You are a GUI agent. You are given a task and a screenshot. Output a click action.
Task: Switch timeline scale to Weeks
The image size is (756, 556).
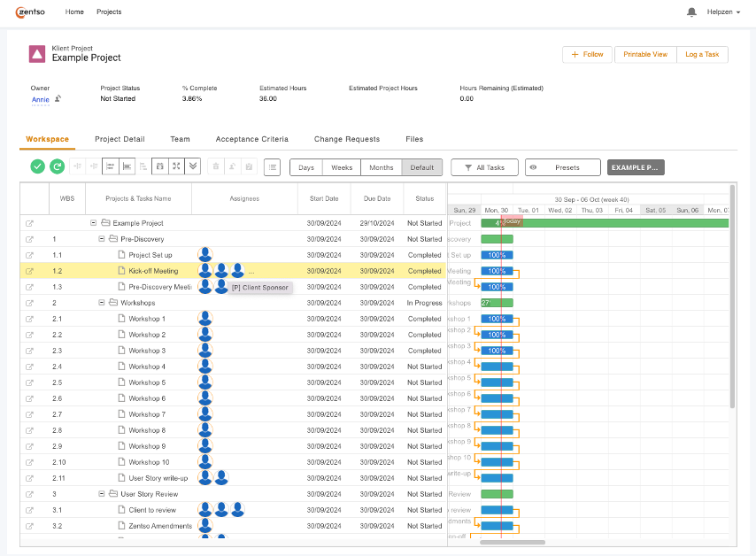(x=342, y=167)
